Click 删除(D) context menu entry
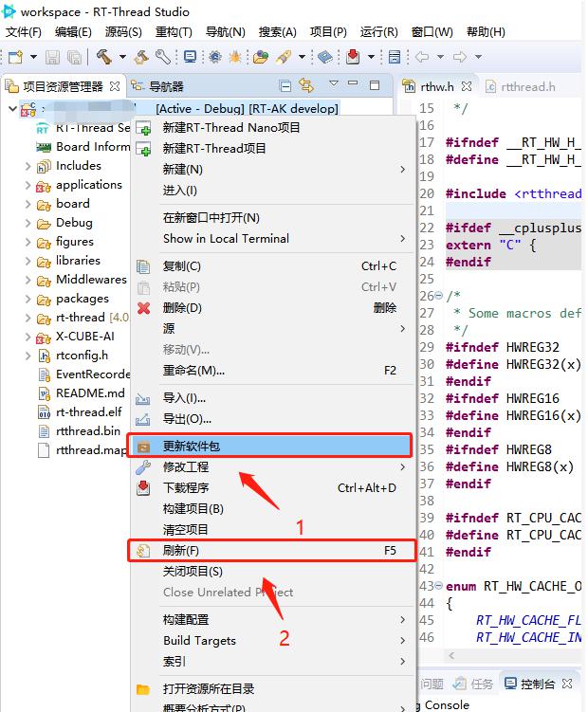The width and height of the screenshot is (588, 712). pyautogui.click(x=274, y=308)
